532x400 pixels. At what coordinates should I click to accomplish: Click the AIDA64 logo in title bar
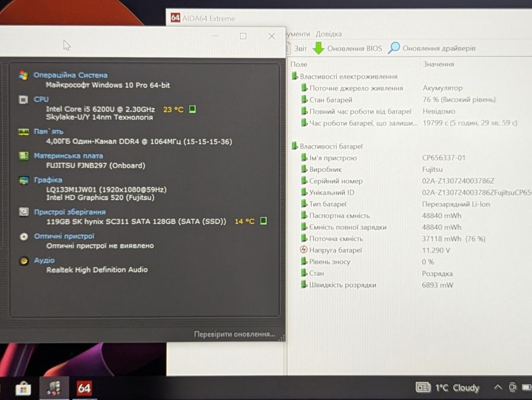click(175, 18)
